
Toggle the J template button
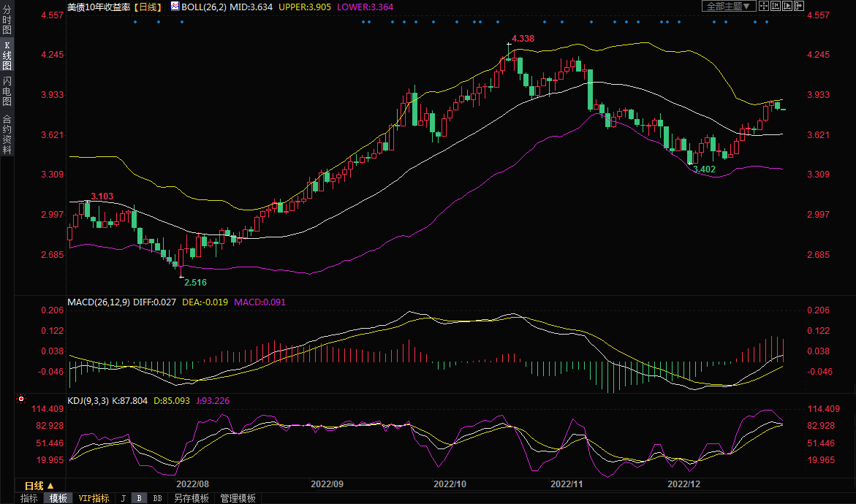click(123, 498)
